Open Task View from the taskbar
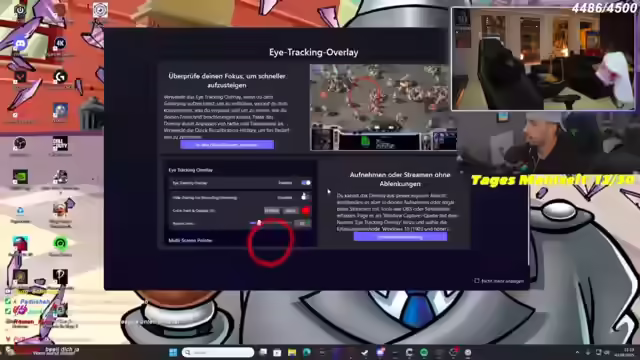Viewport: 640px width, 360px height. coord(263,352)
